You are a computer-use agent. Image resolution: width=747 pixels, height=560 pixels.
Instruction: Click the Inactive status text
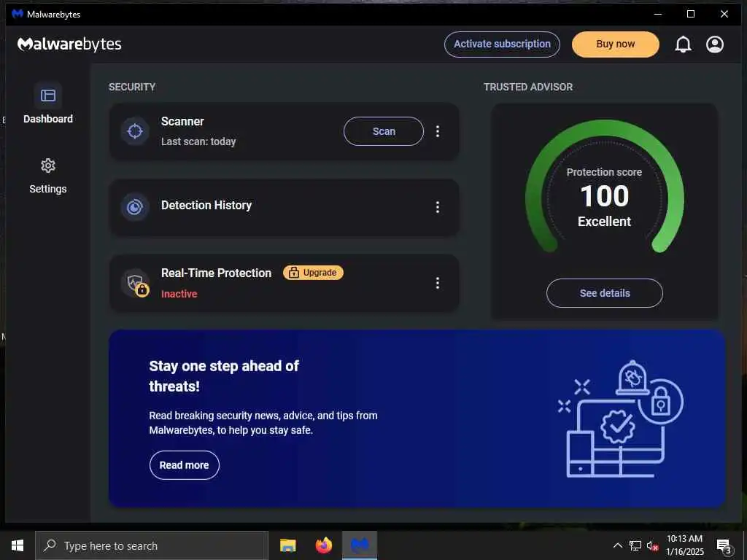tap(179, 294)
